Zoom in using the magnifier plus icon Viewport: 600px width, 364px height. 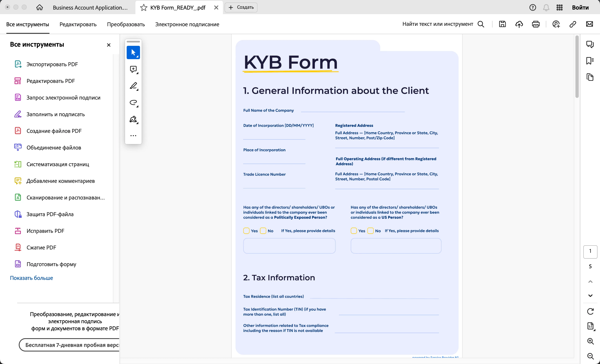(590, 341)
